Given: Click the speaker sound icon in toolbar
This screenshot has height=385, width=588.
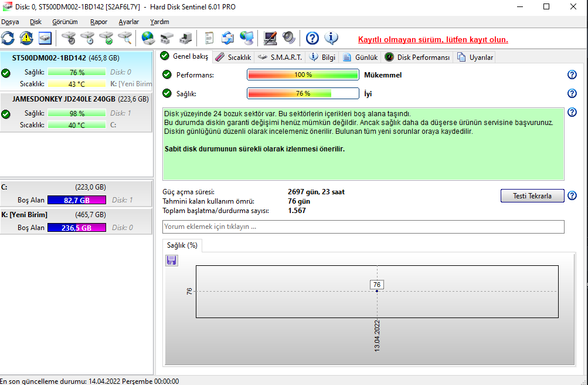Looking at the screenshot, I should click(289, 38).
